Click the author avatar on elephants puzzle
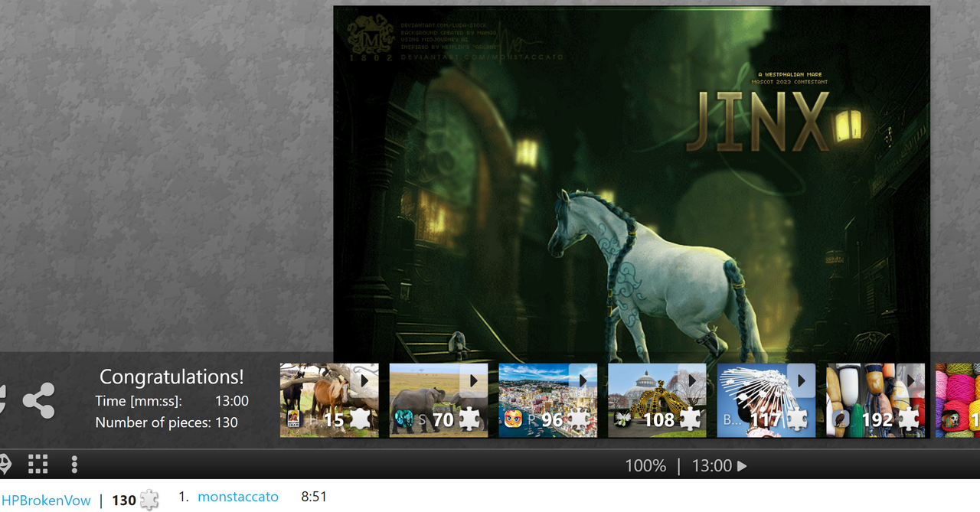The image size is (980, 512). pos(403,419)
